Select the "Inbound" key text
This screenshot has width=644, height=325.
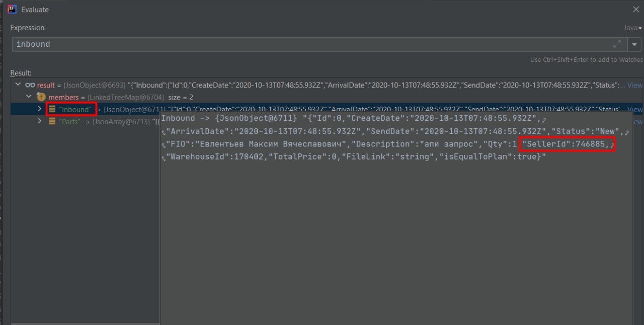(x=75, y=109)
